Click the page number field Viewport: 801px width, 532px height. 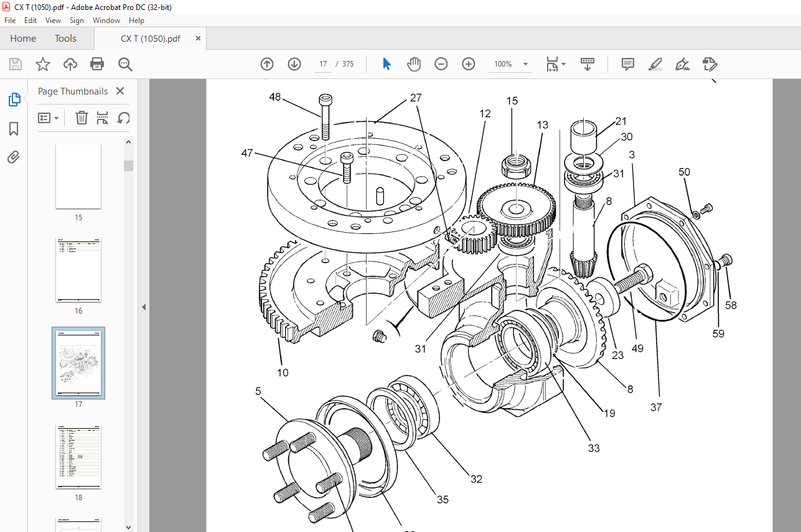323,64
